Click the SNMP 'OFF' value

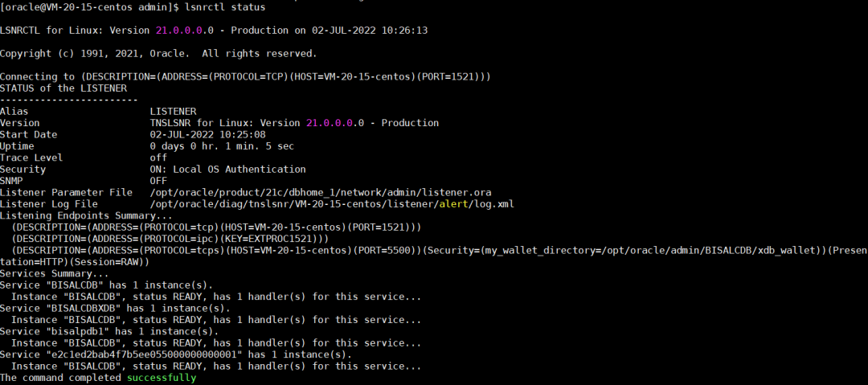158,181
